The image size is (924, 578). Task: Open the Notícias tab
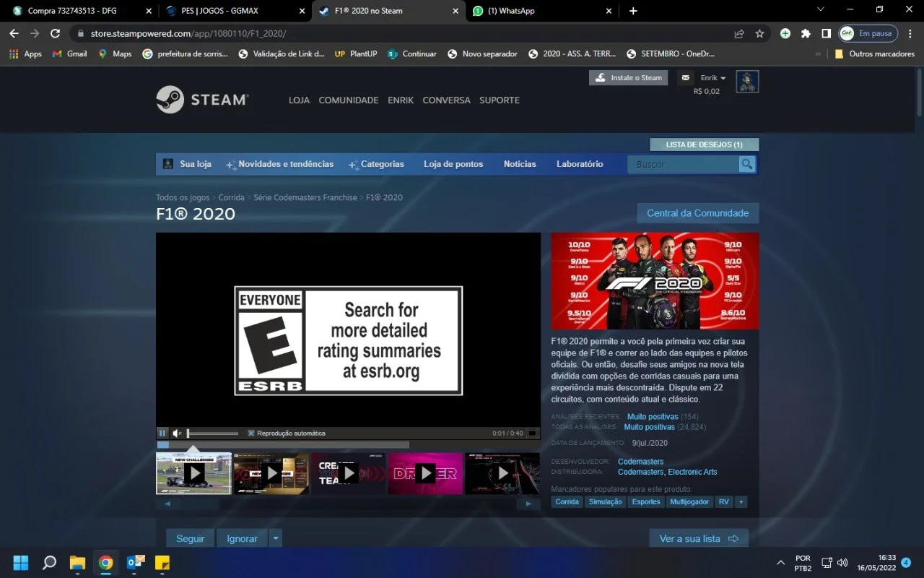pos(520,164)
